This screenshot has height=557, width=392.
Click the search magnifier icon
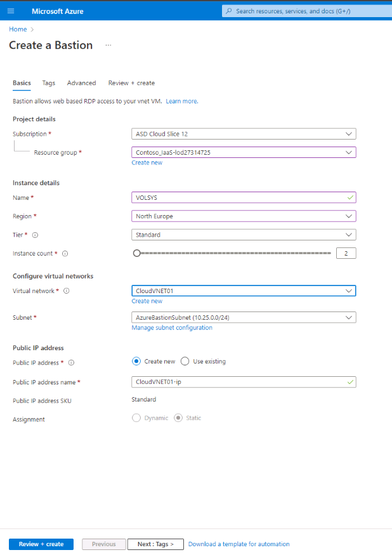pos(229,11)
